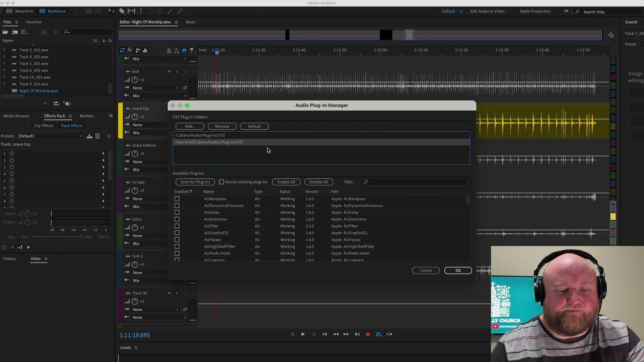Click OK in Audio Plug-In Manager
The width and height of the screenshot is (644, 362).
[458, 270]
